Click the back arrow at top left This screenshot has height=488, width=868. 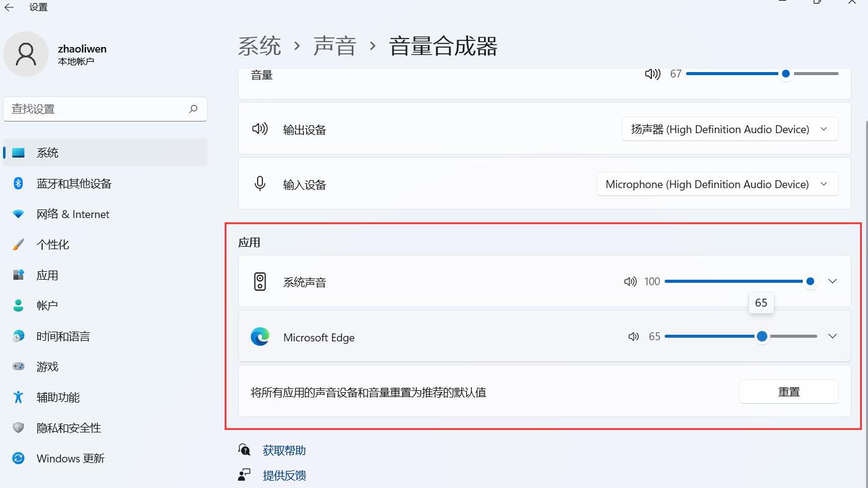(x=9, y=7)
